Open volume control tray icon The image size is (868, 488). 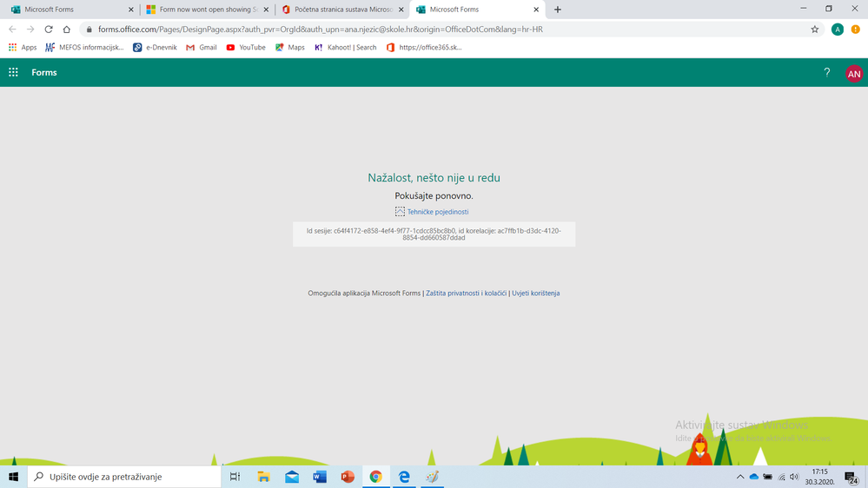tap(794, 477)
